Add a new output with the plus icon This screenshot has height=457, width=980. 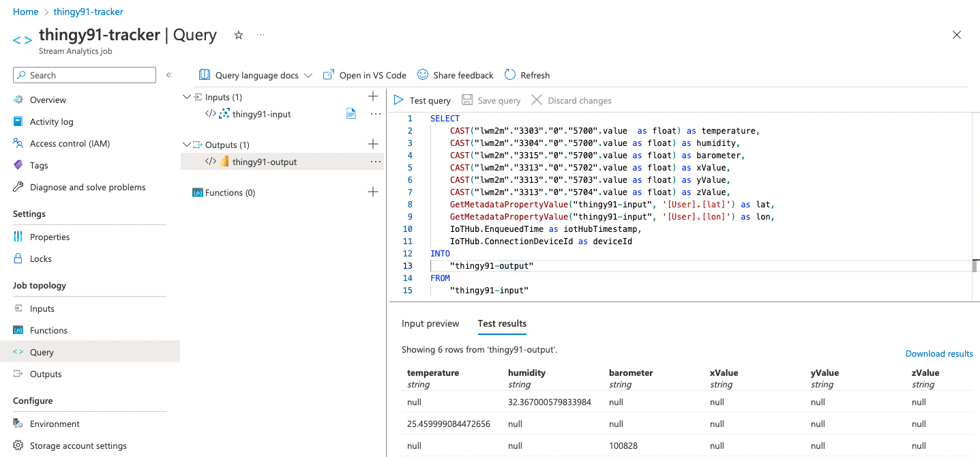tap(373, 144)
